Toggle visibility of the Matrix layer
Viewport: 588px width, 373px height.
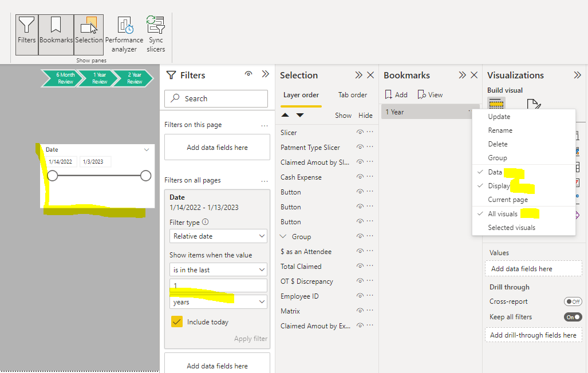pyautogui.click(x=360, y=311)
